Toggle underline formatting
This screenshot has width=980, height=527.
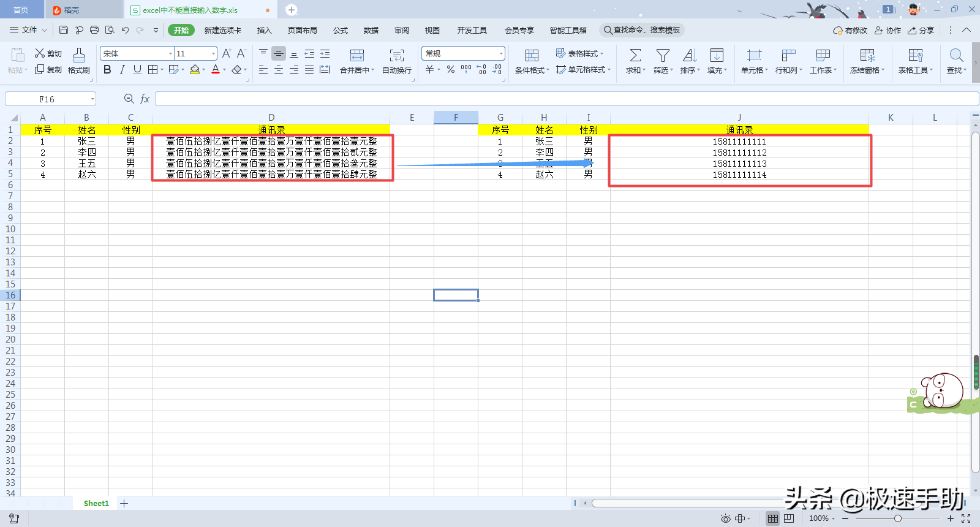coord(137,70)
